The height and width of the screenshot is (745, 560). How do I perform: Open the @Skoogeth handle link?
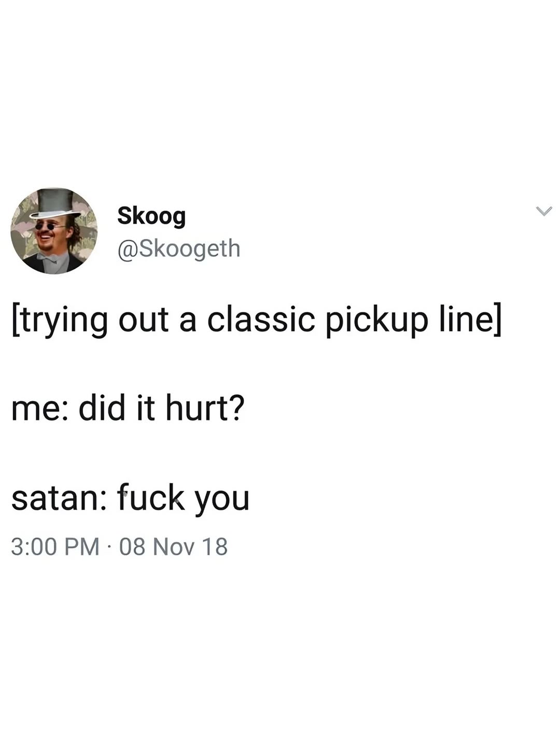coord(179,249)
